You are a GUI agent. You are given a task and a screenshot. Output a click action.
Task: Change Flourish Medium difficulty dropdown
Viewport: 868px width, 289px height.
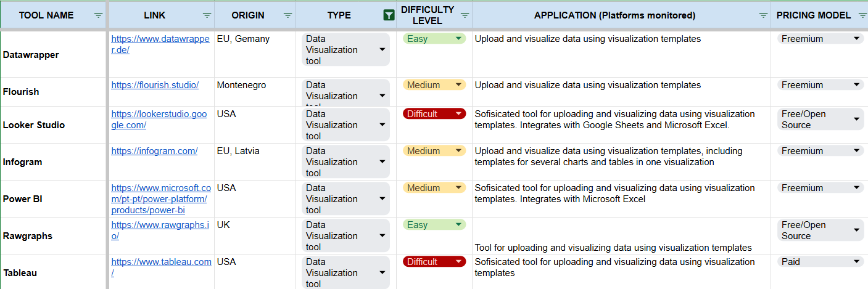click(434, 84)
